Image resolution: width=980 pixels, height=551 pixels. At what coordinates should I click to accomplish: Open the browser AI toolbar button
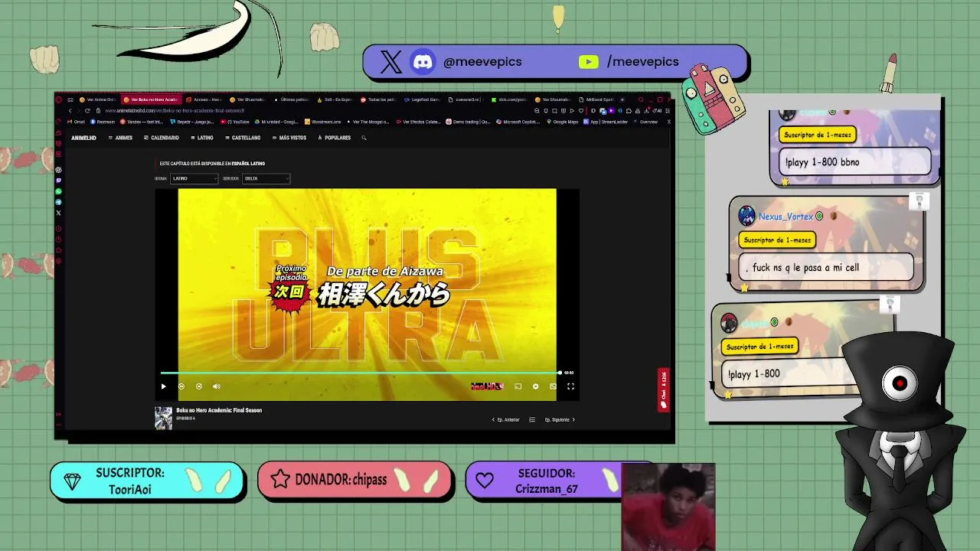tap(657, 110)
